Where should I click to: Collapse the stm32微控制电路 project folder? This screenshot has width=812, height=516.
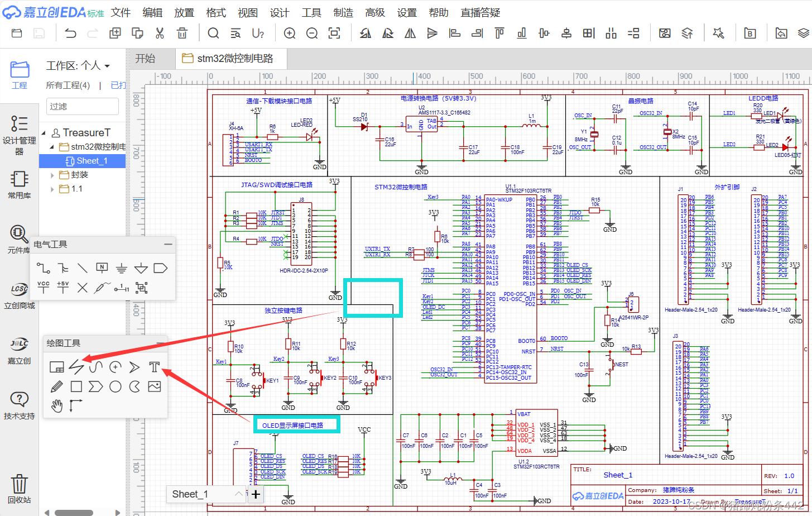coord(52,147)
